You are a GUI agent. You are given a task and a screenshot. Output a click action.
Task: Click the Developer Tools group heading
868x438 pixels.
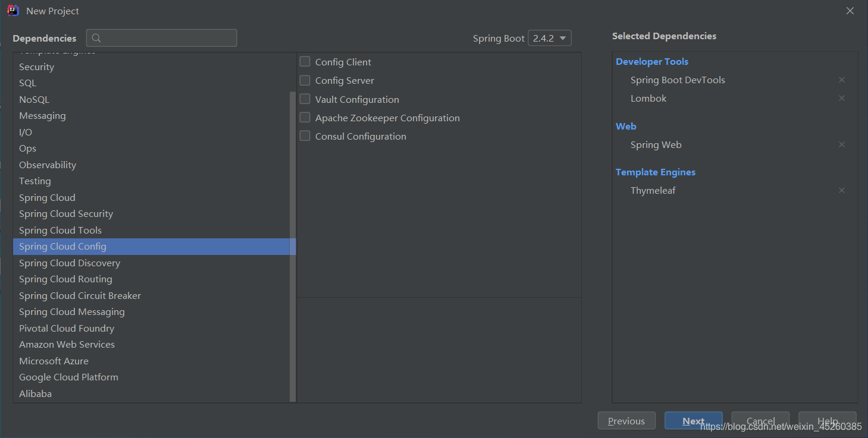[652, 62]
